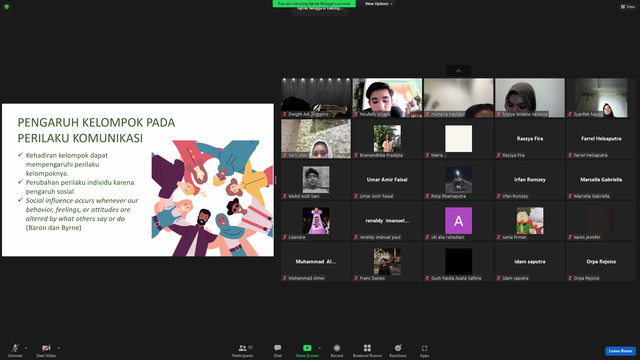The width and height of the screenshot is (640, 360).
Task: Select the Umar Amir Faisal tile
Action: pyautogui.click(x=387, y=180)
